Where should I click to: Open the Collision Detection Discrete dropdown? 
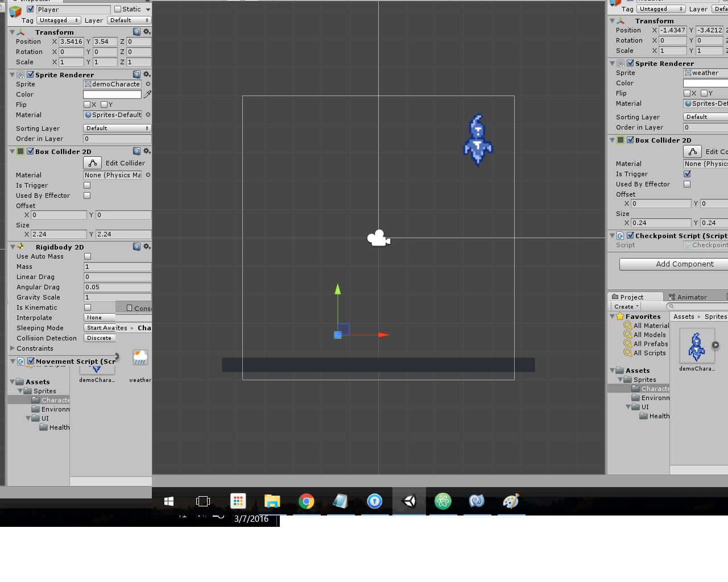[x=100, y=338]
